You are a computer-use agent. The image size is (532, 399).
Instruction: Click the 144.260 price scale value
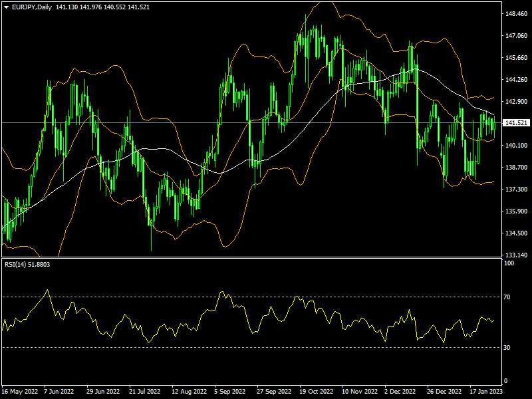pyautogui.click(x=517, y=79)
